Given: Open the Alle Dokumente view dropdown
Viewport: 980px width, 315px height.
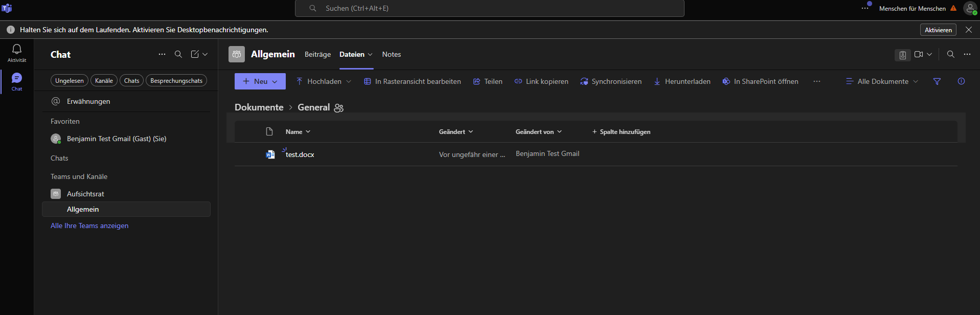Looking at the screenshot, I should 882,81.
